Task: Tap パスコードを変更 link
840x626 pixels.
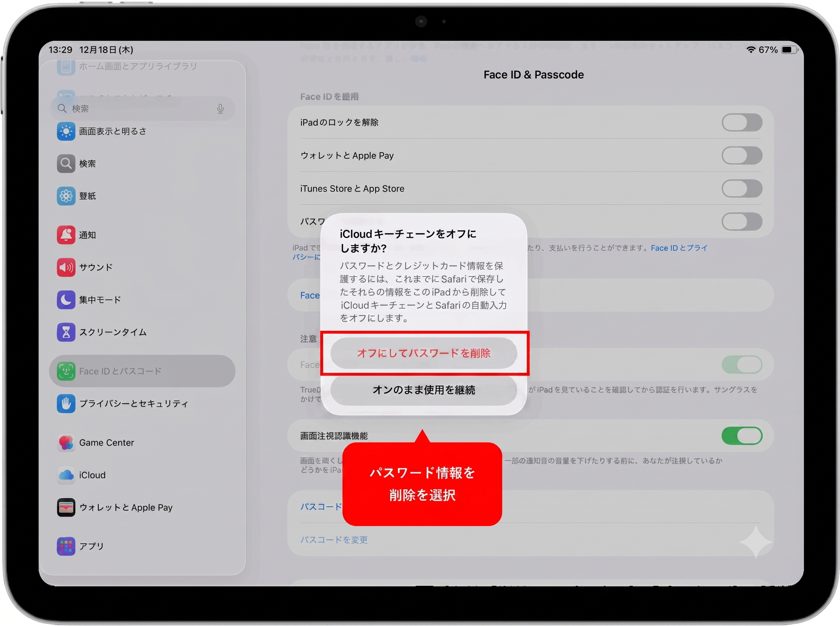Action: 334,540
